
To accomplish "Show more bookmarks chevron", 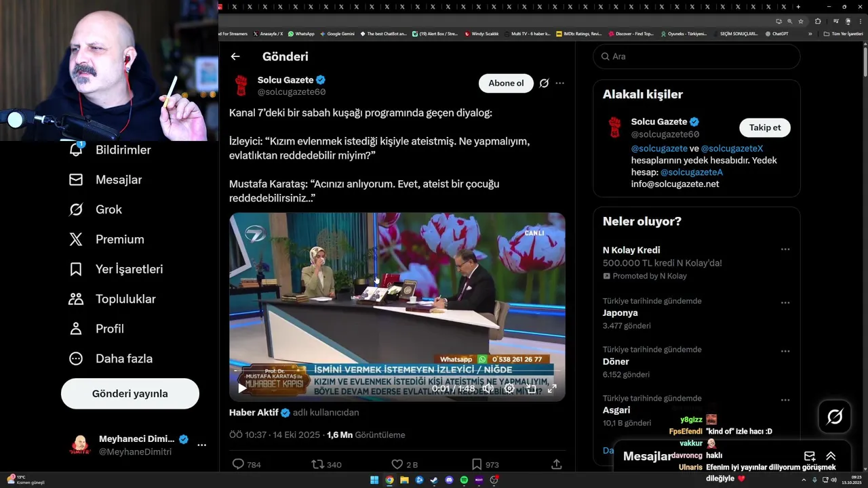I will tap(810, 34).
